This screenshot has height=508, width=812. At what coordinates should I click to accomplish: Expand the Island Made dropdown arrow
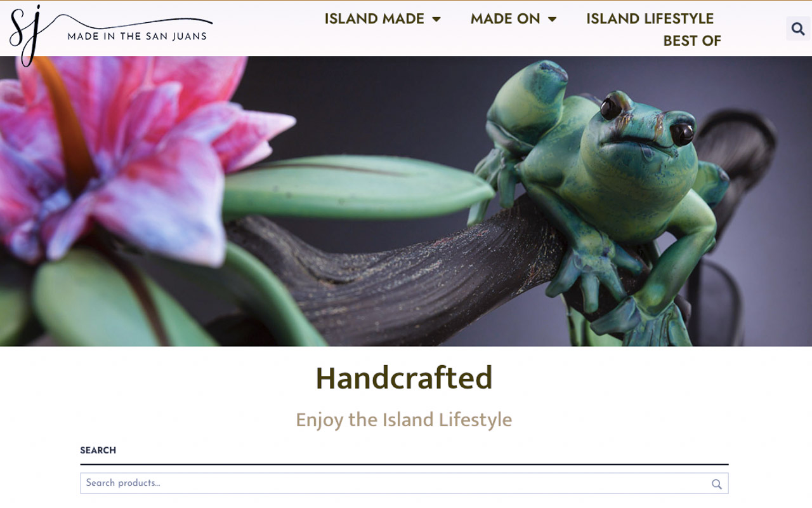point(436,20)
